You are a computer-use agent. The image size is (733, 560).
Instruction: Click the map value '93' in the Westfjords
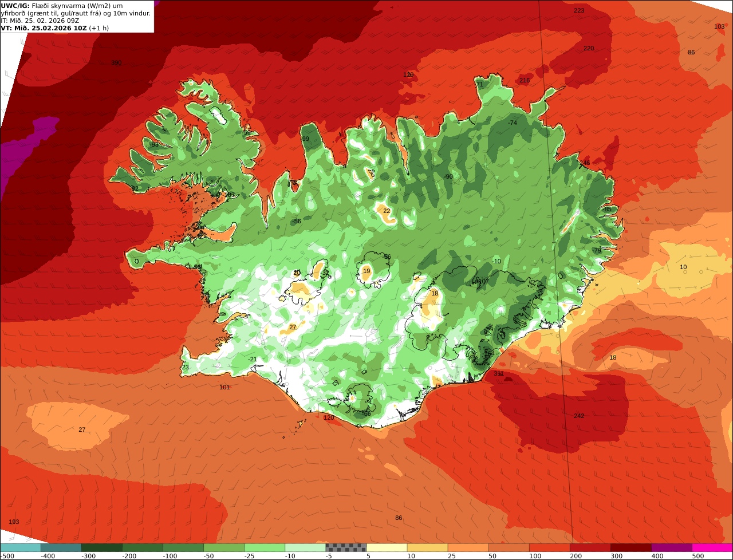(155, 144)
